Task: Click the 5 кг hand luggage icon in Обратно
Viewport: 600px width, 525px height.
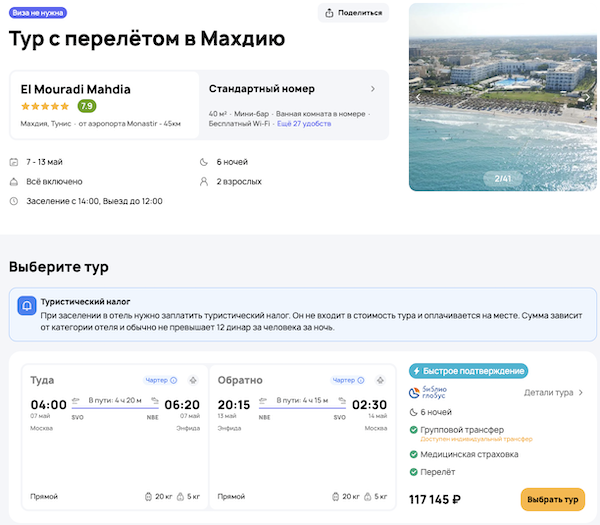Action: (x=369, y=496)
